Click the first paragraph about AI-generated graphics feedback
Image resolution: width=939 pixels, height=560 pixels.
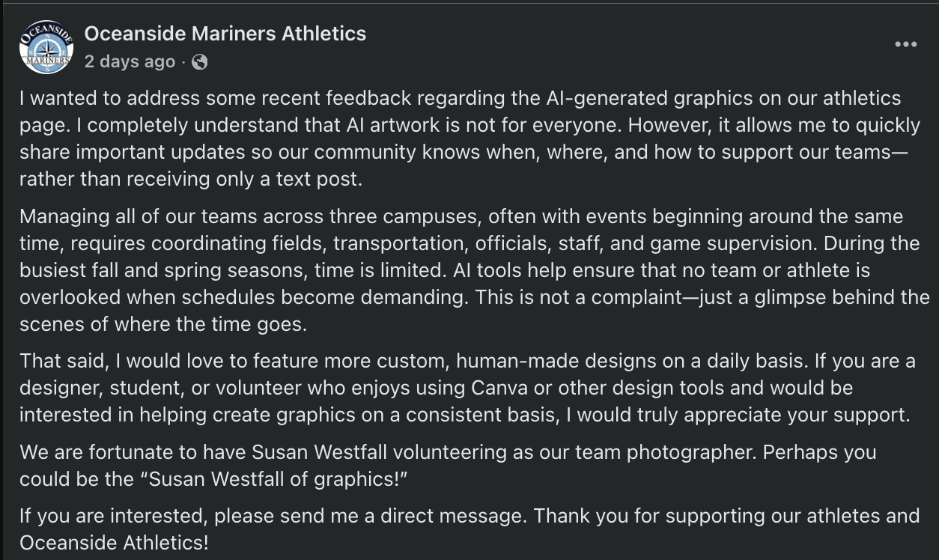click(x=469, y=138)
